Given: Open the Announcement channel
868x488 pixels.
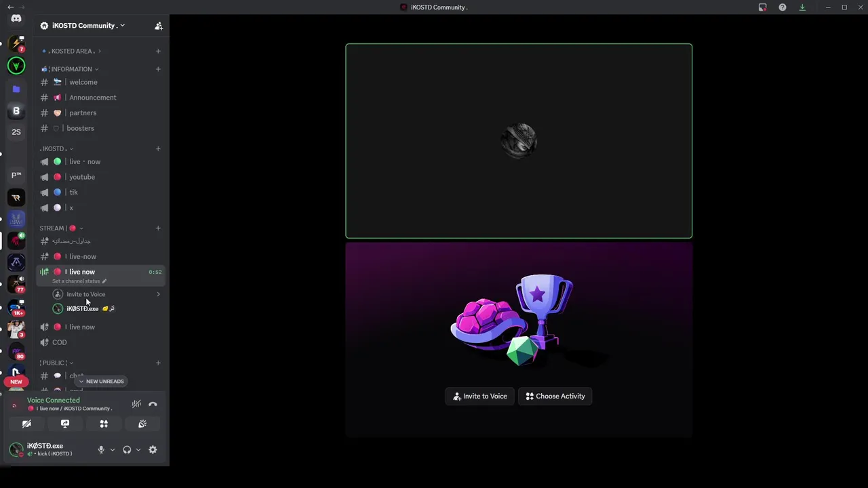Looking at the screenshot, I should point(102,98).
